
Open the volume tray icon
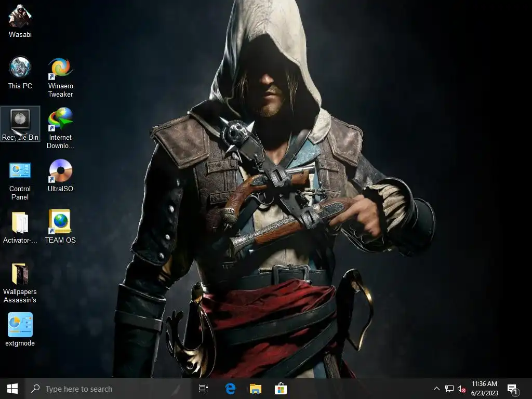click(x=461, y=389)
